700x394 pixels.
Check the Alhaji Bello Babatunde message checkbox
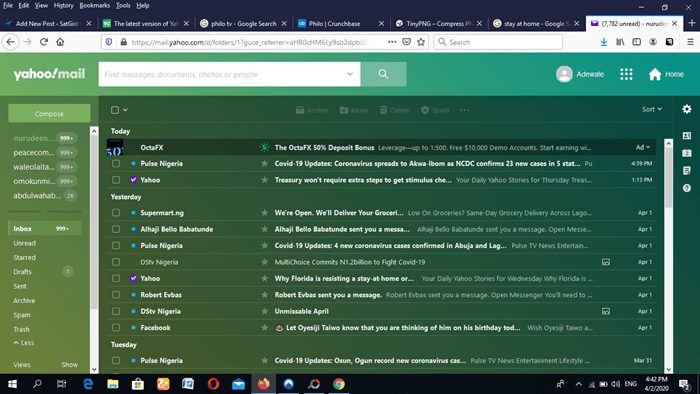click(x=116, y=229)
